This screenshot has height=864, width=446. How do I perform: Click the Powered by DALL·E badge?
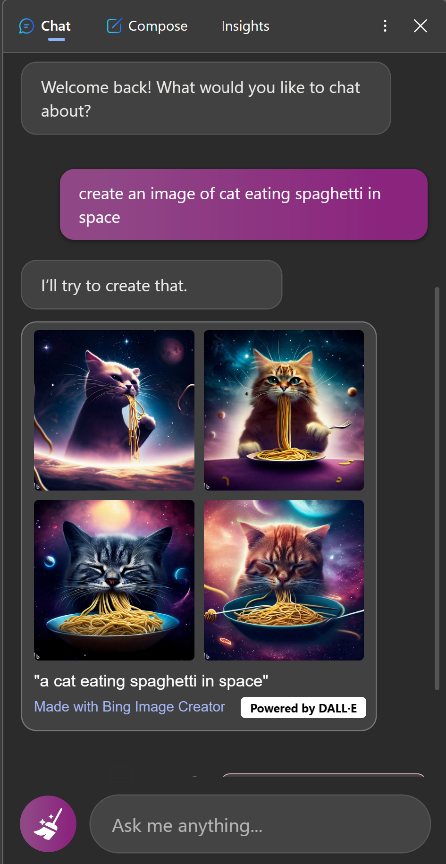(x=303, y=708)
